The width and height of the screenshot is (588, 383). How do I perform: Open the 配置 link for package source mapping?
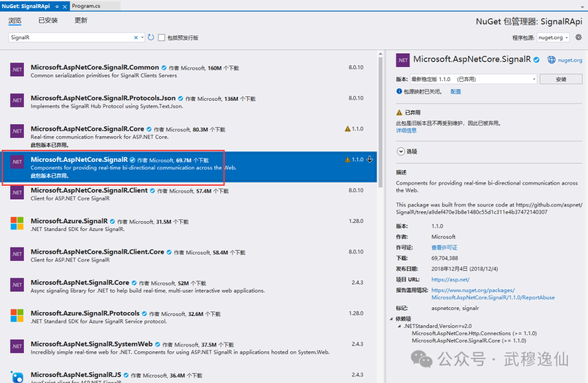[456, 92]
